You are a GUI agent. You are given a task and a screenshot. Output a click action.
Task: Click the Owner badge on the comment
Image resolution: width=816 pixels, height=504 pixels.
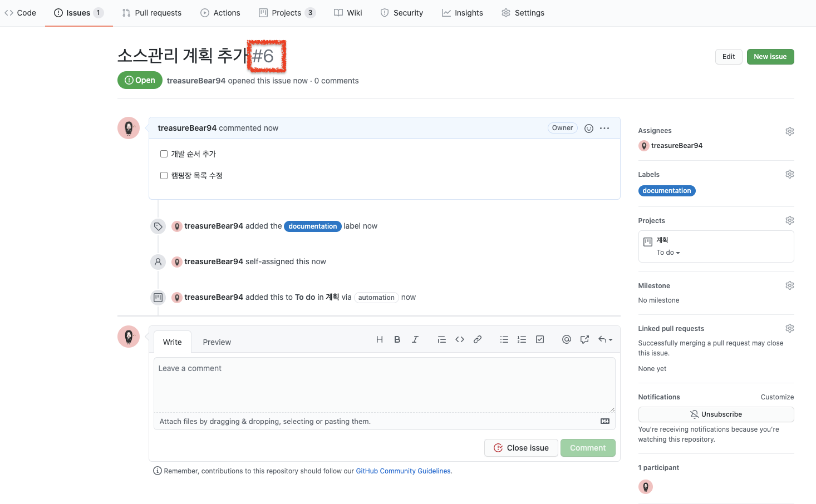tap(562, 128)
